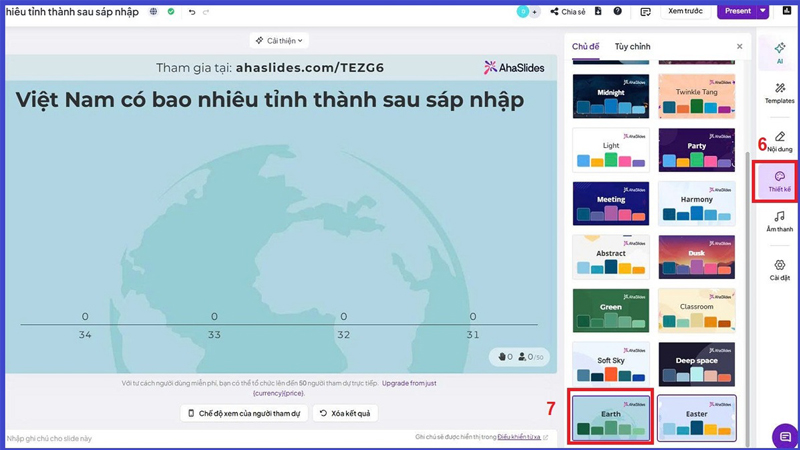Image resolution: width=800 pixels, height=450 pixels.
Task: Select the Classroom theme
Action: (696, 310)
